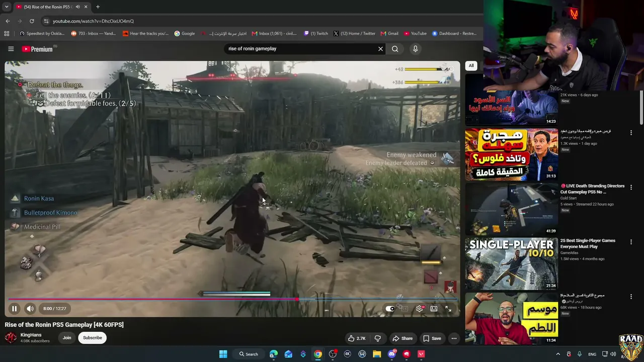Screen dimensions: 644x362
Task: Open player settings gear
Action: 419,309
